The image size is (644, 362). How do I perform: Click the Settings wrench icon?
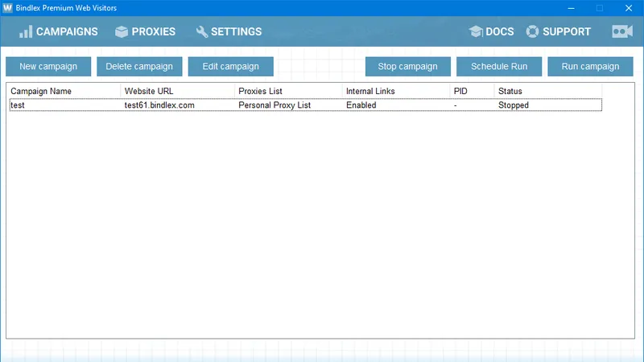coord(202,31)
